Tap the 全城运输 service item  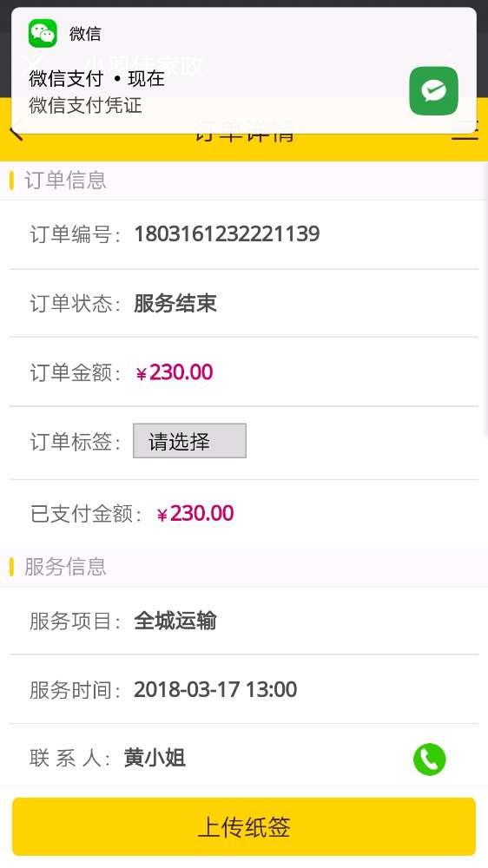[x=175, y=621]
